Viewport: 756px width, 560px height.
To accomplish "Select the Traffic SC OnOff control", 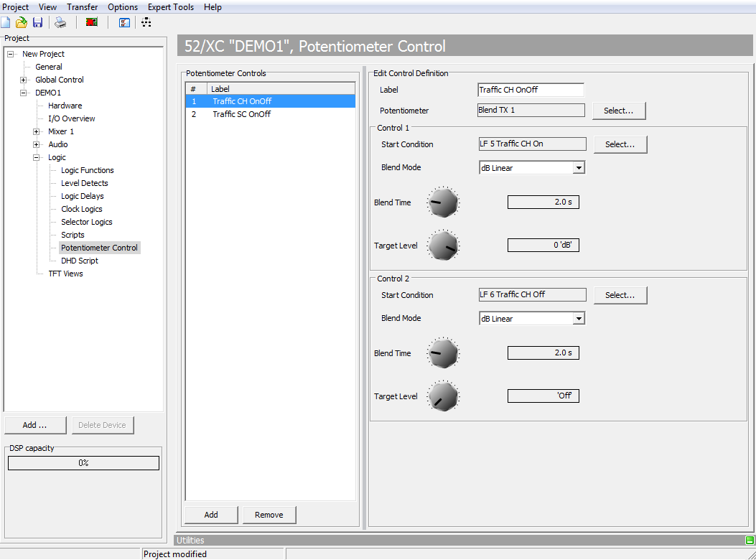I will coord(242,113).
